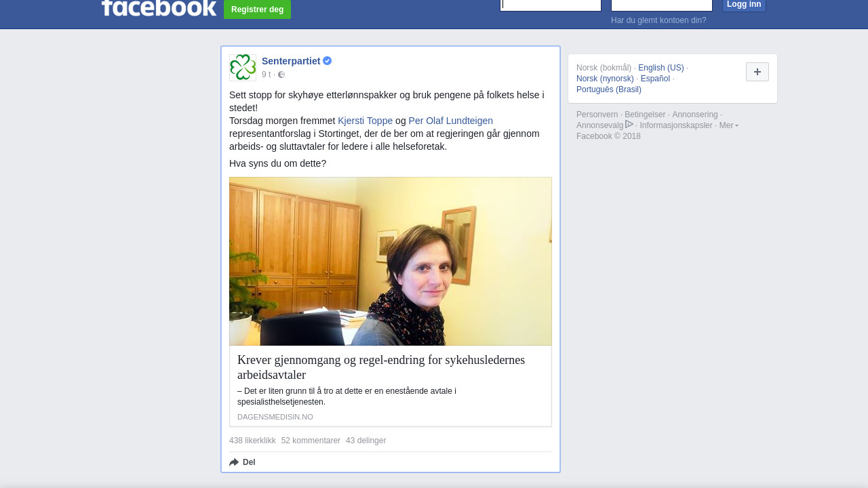Open the Personvern footer link

coord(597,115)
